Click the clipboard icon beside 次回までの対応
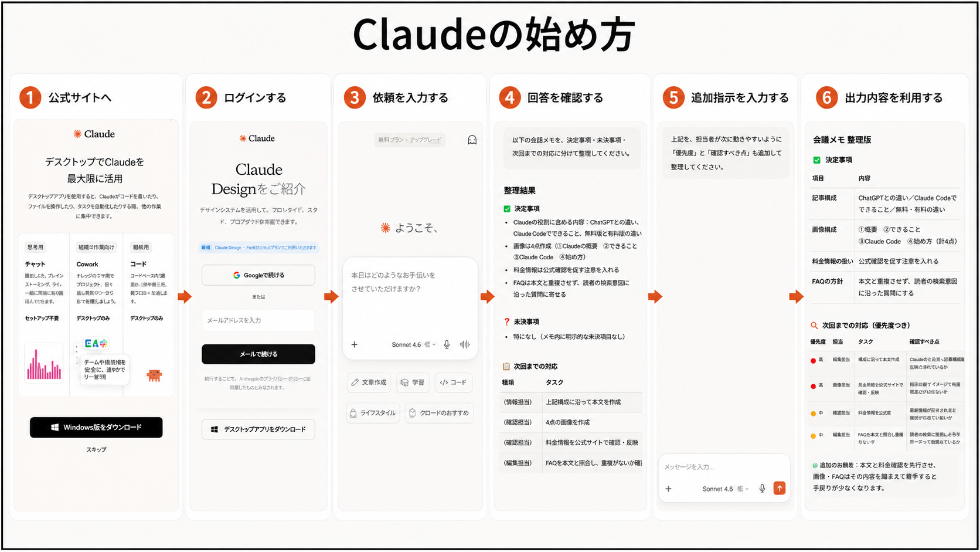 [x=506, y=366]
